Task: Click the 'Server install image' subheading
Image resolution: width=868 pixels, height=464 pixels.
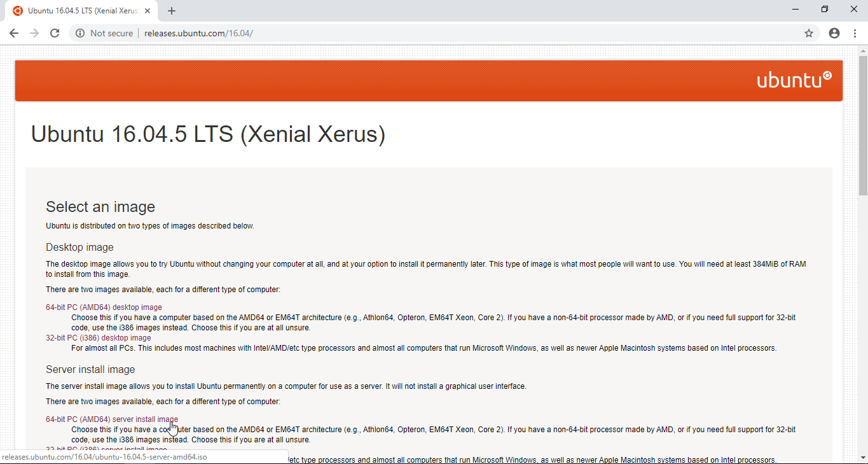Action: point(90,369)
